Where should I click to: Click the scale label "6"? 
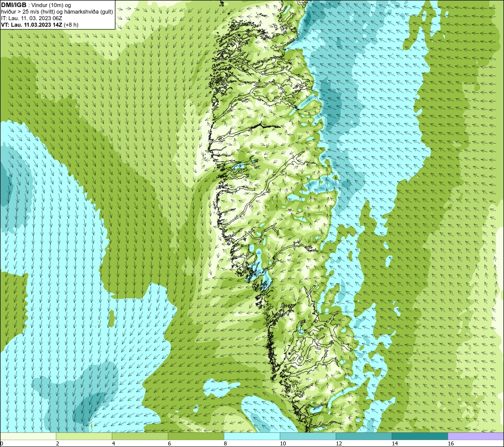point(169,443)
